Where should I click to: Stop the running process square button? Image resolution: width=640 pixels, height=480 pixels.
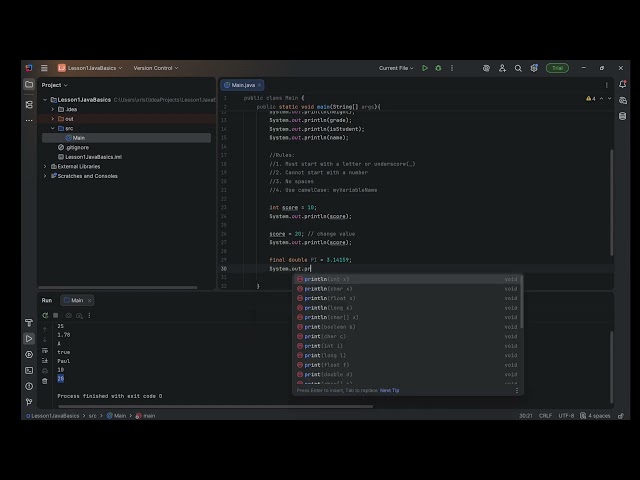click(56, 316)
